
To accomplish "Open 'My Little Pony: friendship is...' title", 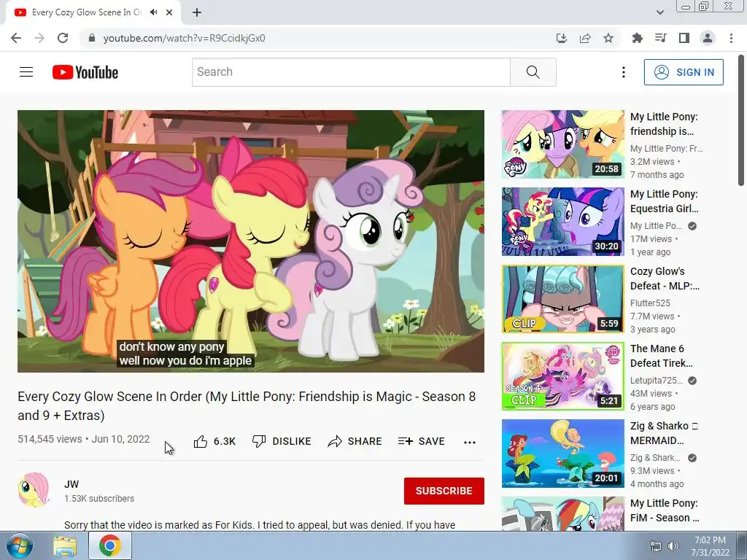I will click(664, 124).
